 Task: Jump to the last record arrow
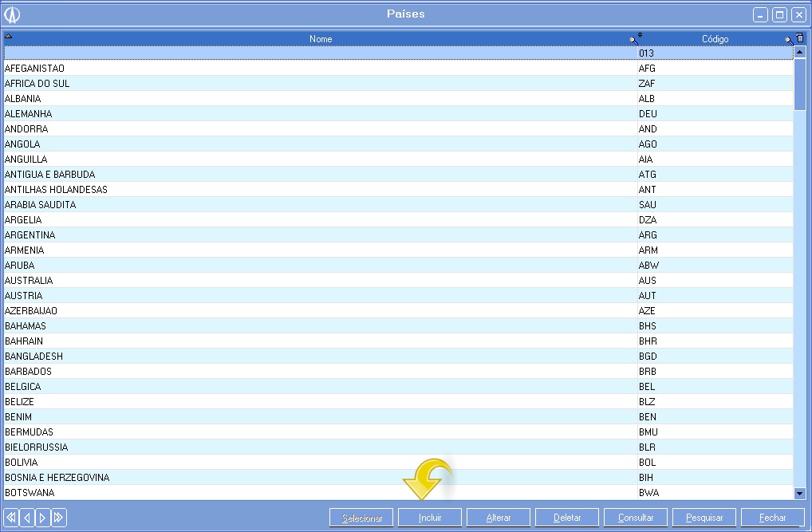59,518
